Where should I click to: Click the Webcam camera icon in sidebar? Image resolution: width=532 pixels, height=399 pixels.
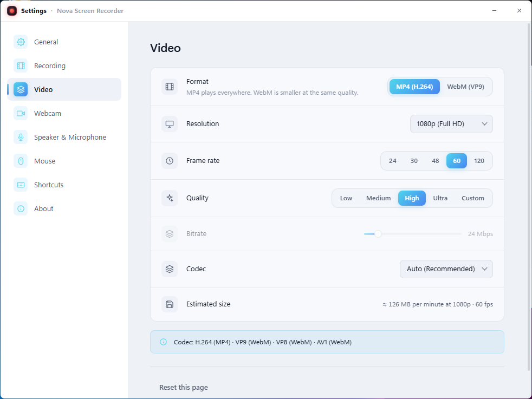21,113
